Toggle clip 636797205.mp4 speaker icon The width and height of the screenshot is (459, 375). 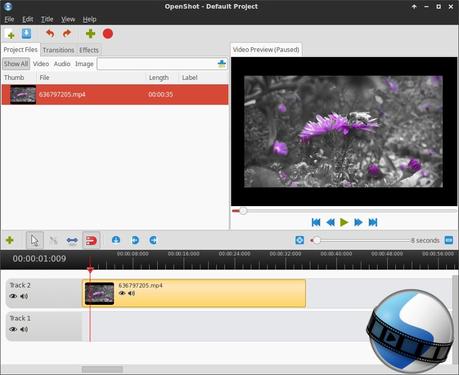pos(132,293)
